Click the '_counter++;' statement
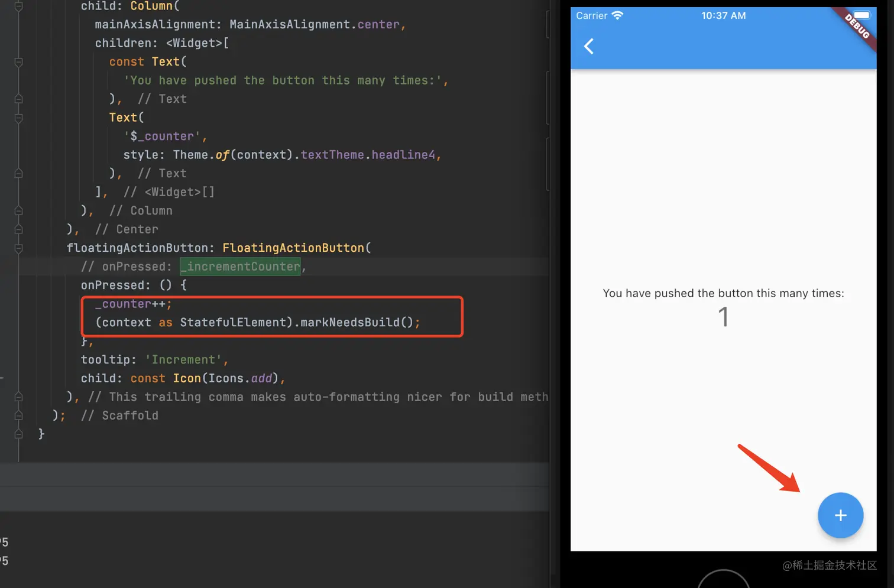This screenshot has width=894, height=588. point(134,304)
